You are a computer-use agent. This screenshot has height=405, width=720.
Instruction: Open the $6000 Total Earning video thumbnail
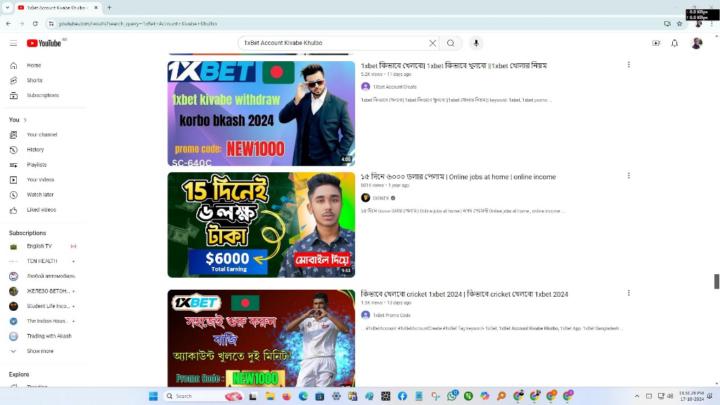261,225
